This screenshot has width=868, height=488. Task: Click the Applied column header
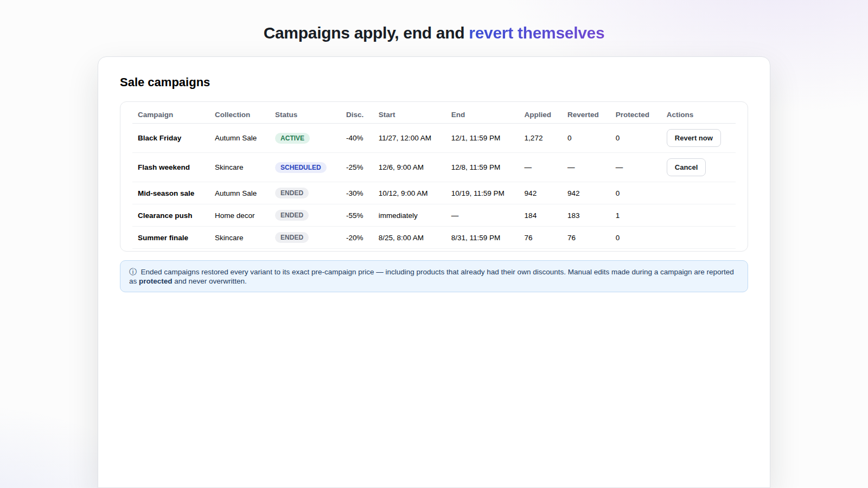click(538, 115)
